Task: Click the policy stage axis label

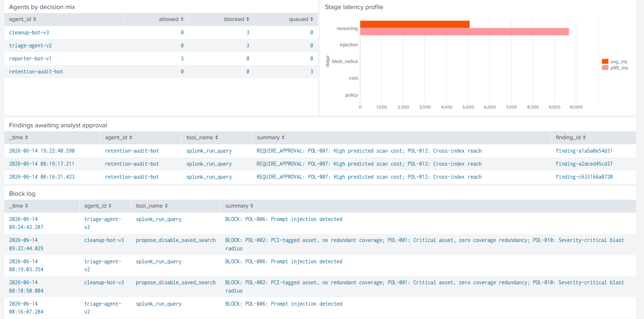Action: coord(351,95)
